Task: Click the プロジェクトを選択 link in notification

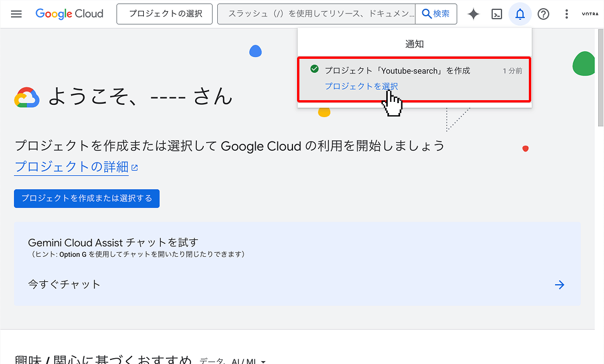Action: tap(361, 86)
